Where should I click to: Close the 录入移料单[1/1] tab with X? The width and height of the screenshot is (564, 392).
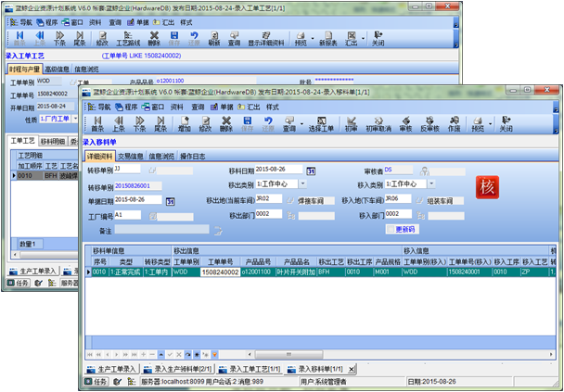click(x=352, y=369)
